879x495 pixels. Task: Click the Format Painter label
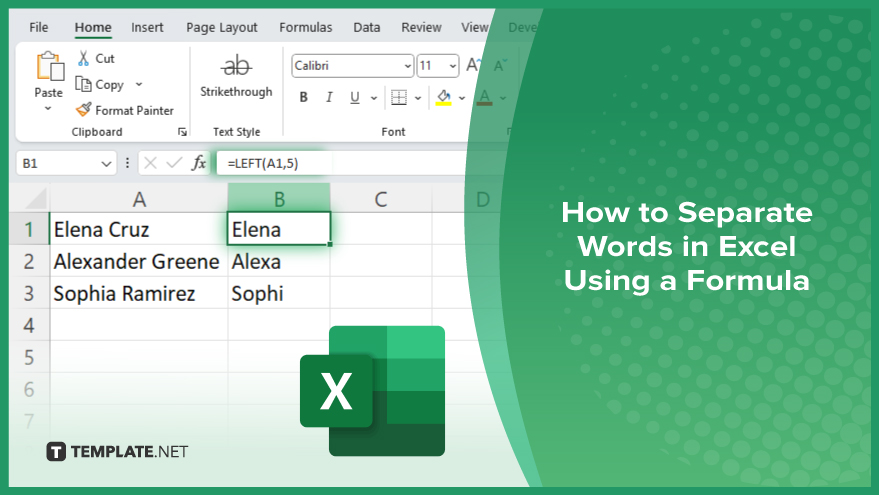tap(135, 110)
